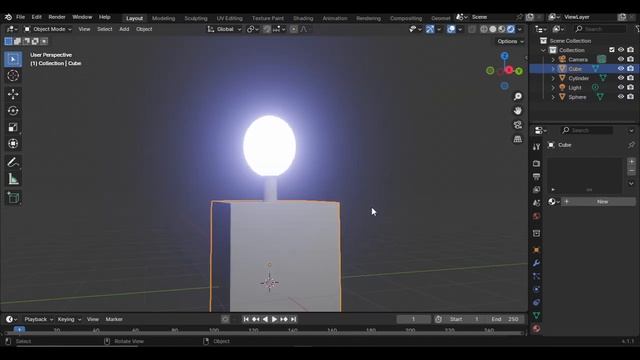
Task: Open the Physics properties tab
Action: 536,289
